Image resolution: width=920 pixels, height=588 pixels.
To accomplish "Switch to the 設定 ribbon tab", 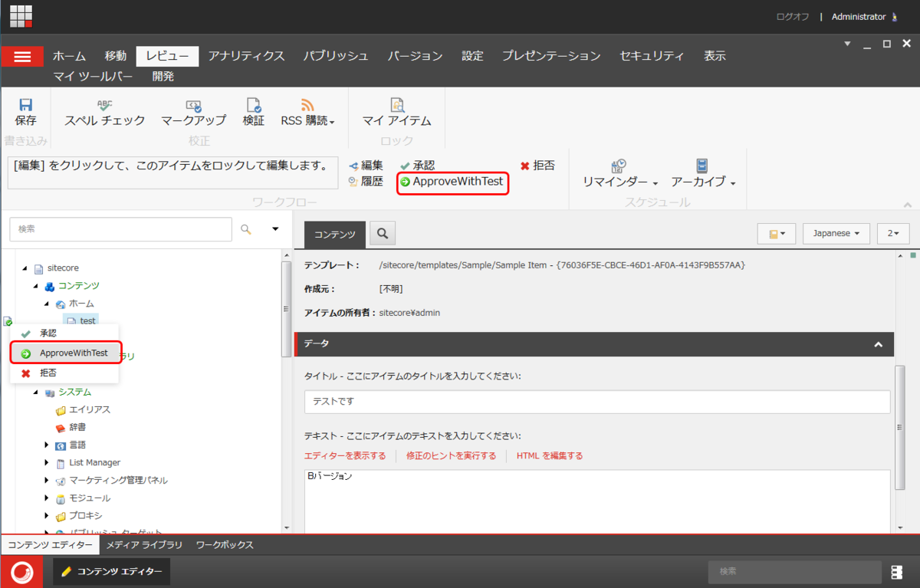I will tap(472, 56).
